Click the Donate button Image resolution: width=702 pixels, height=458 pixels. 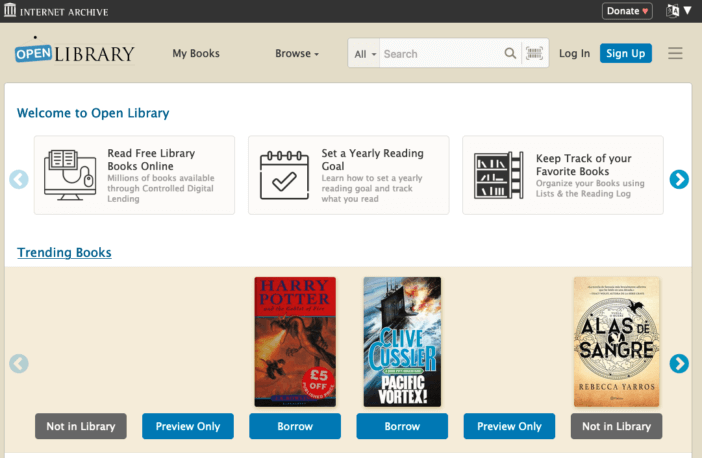(x=627, y=11)
